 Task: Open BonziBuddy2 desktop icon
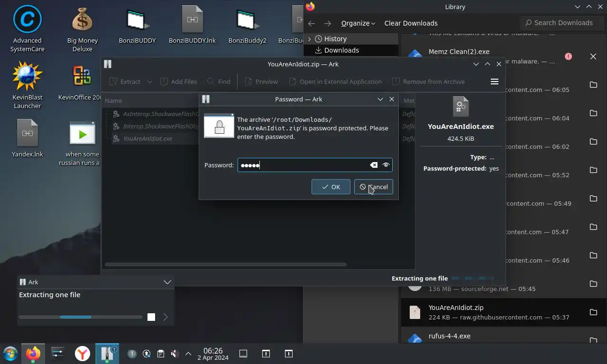pyautogui.click(x=247, y=26)
